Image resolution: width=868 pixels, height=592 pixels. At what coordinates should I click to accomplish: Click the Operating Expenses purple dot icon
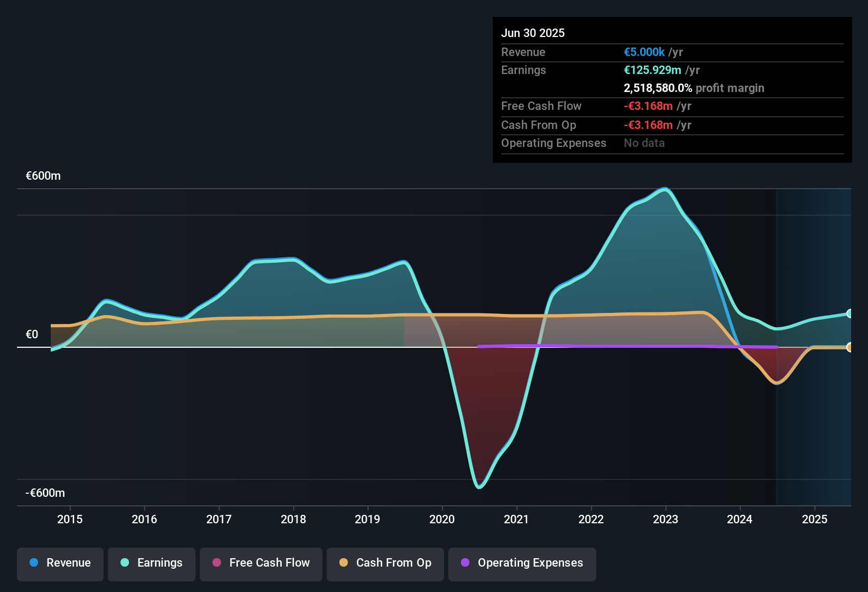point(465,563)
